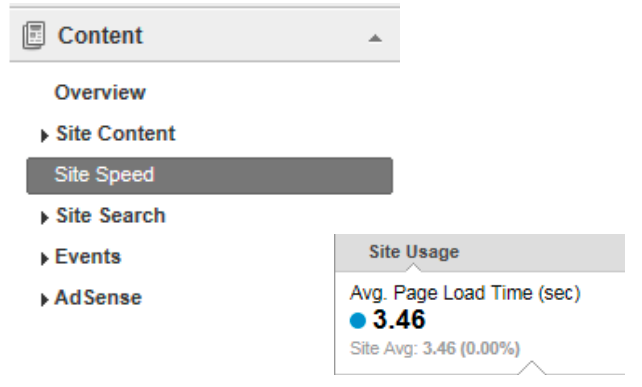This screenshot has width=642, height=387.
Task: Click the Site Avg 3.46 comparison text
Action: (x=435, y=349)
